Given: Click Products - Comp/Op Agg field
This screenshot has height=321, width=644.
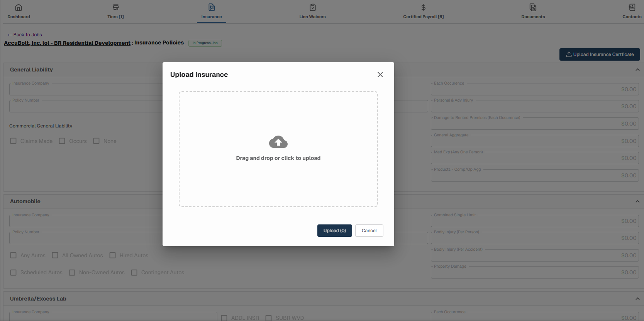Looking at the screenshot, I should [535, 175].
